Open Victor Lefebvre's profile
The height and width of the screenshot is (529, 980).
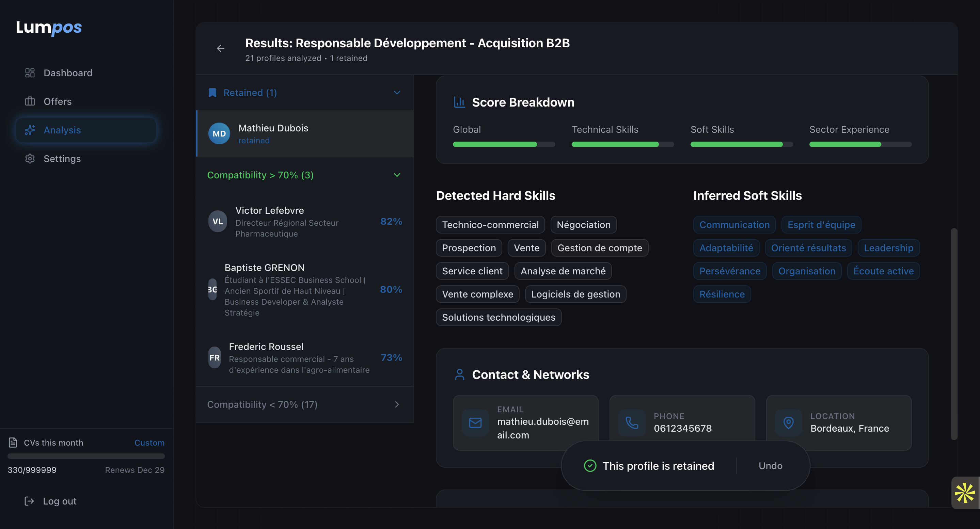[x=305, y=221]
